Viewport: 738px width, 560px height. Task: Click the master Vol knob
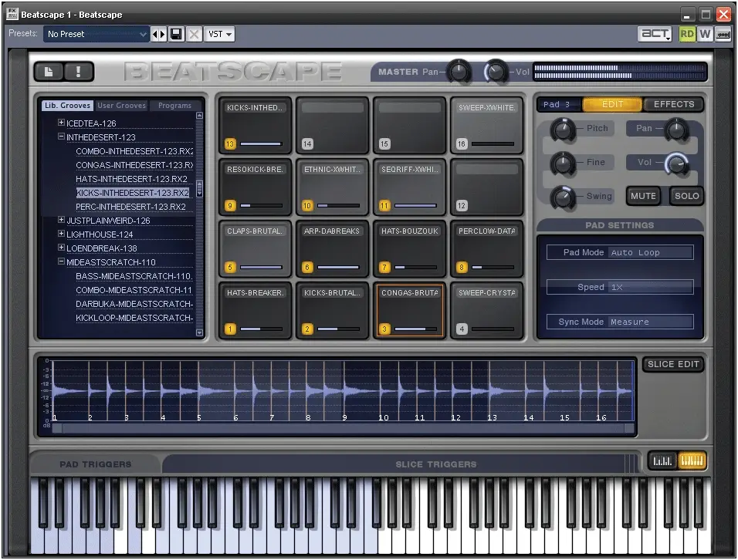[495, 72]
